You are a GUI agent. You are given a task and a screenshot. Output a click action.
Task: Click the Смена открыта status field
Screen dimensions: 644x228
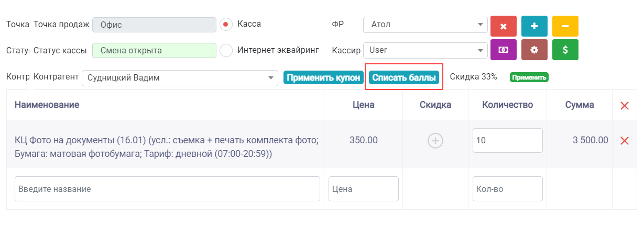tap(154, 50)
